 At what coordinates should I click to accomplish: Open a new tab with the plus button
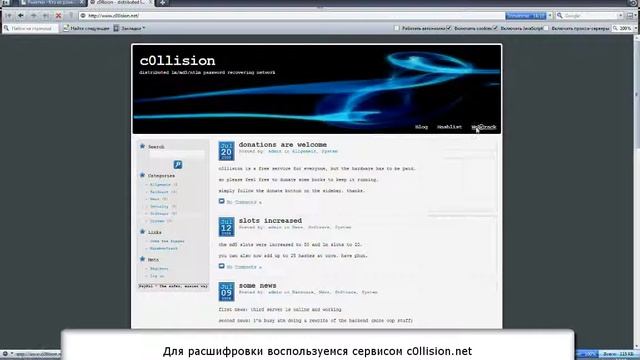[162, 2]
